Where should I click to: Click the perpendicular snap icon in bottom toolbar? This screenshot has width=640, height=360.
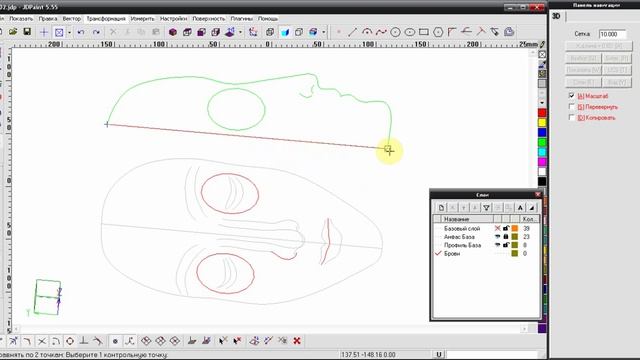84,340
